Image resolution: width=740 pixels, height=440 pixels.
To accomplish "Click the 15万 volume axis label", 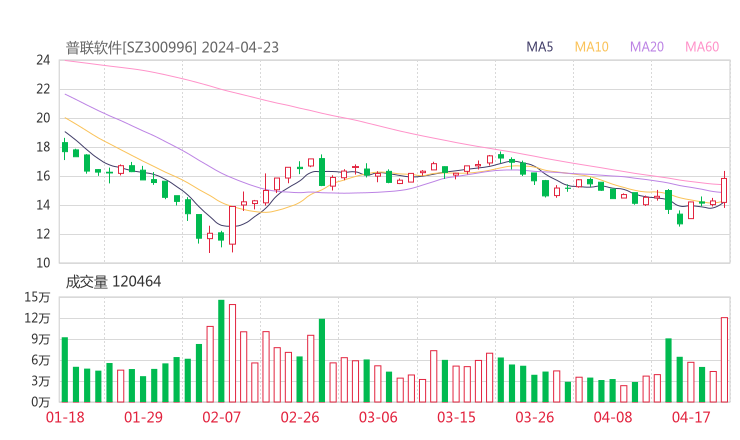I will tap(38, 297).
